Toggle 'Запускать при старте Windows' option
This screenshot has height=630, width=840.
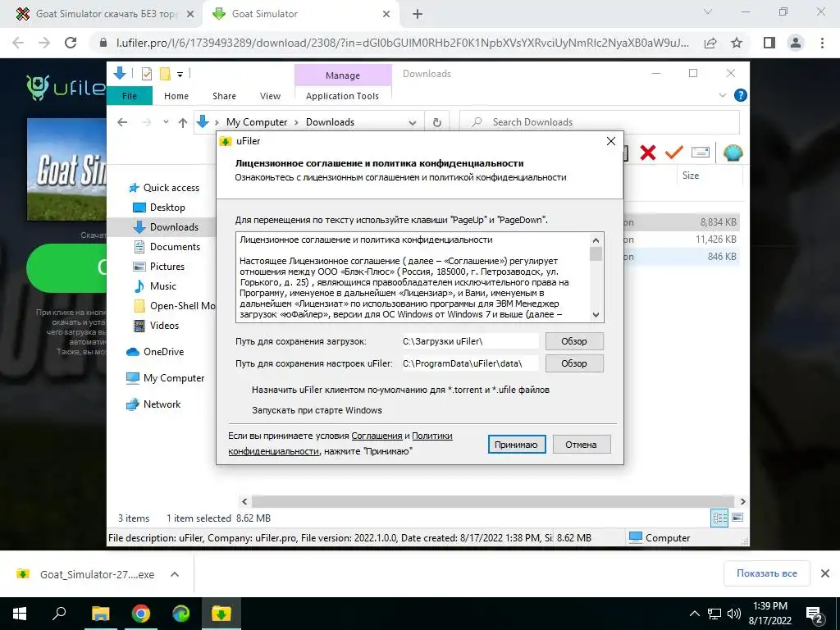(317, 410)
